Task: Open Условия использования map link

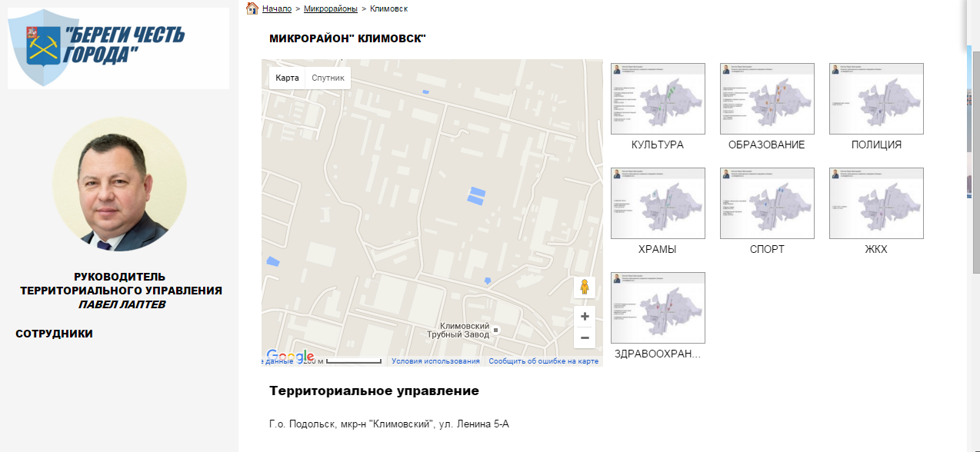Action: coord(435,361)
